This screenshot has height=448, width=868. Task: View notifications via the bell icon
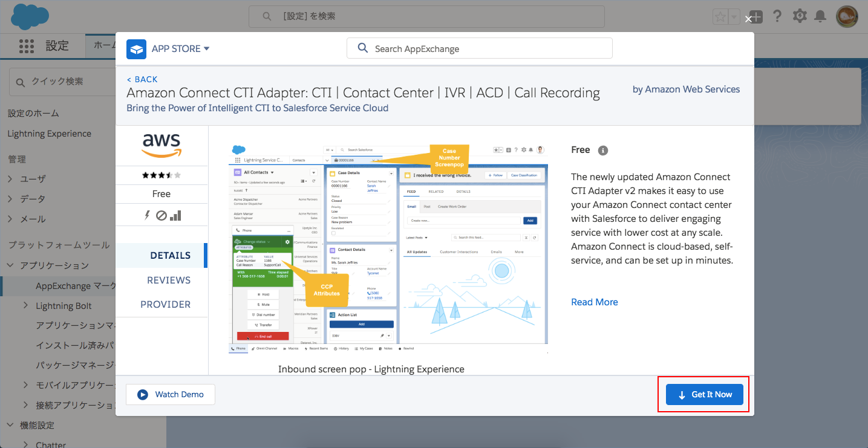(x=821, y=16)
